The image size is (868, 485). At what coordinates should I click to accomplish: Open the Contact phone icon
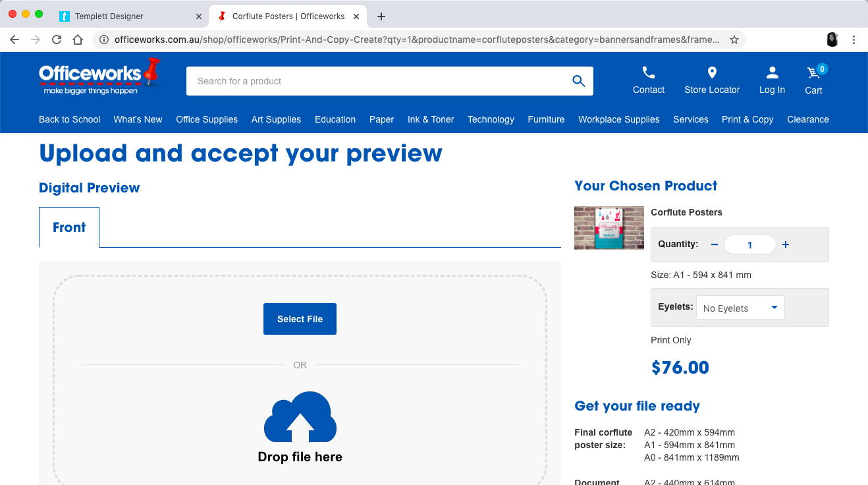coord(649,72)
